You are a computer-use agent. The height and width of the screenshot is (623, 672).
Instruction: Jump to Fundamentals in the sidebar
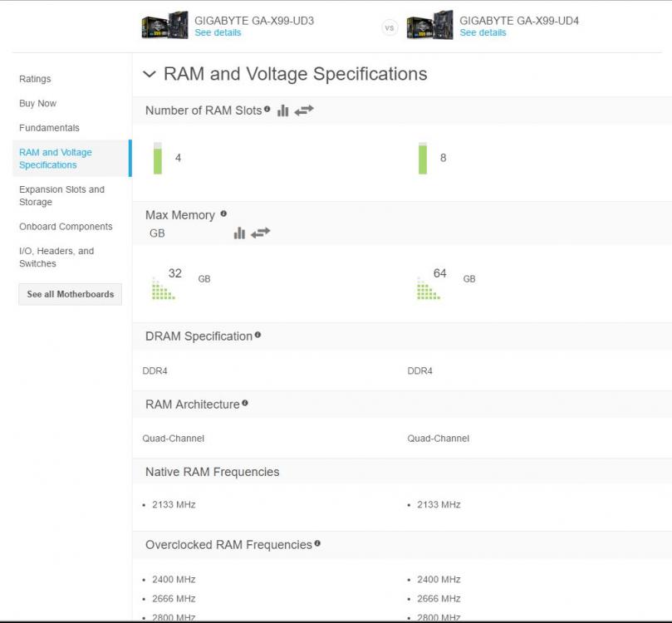(x=49, y=128)
